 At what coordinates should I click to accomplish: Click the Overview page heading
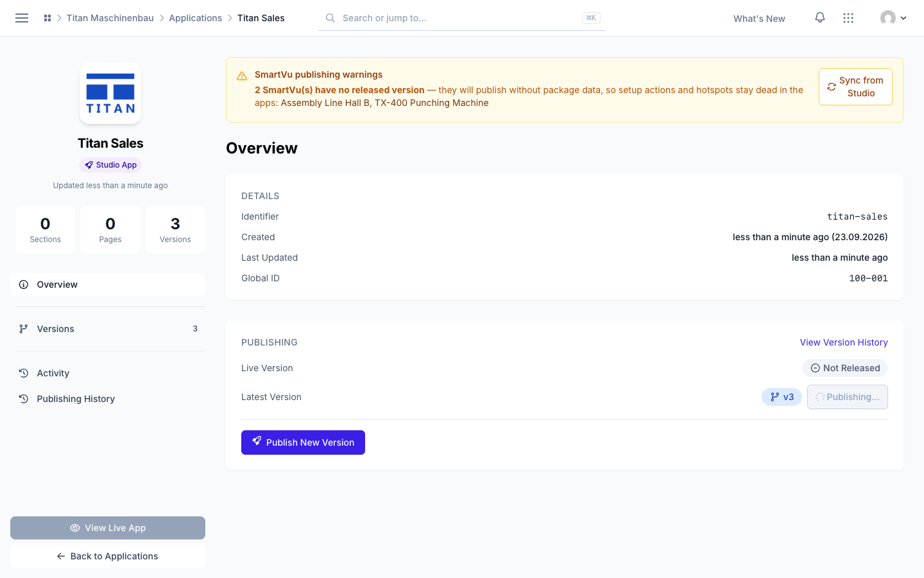[x=262, y=148]
